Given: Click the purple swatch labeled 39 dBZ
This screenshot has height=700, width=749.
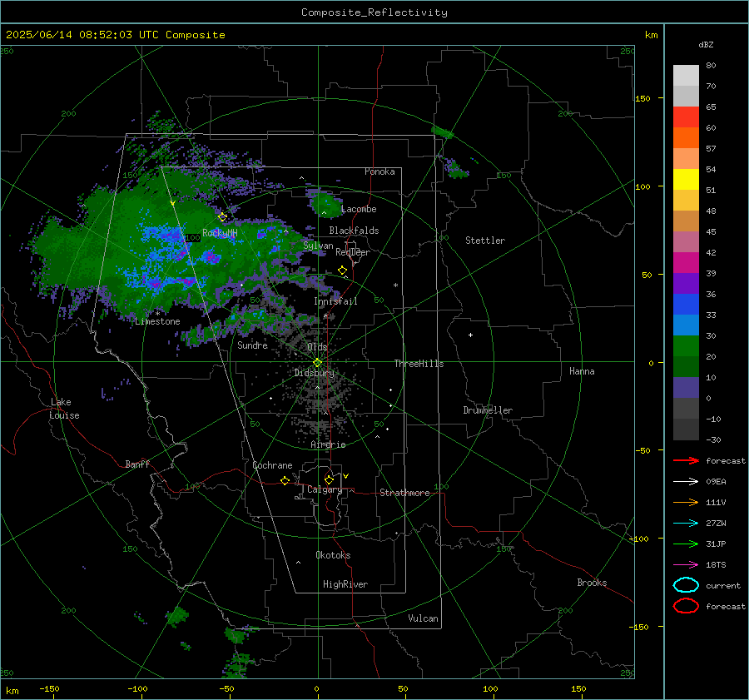Looking at the screenshot, I should (x=686, y=283).
